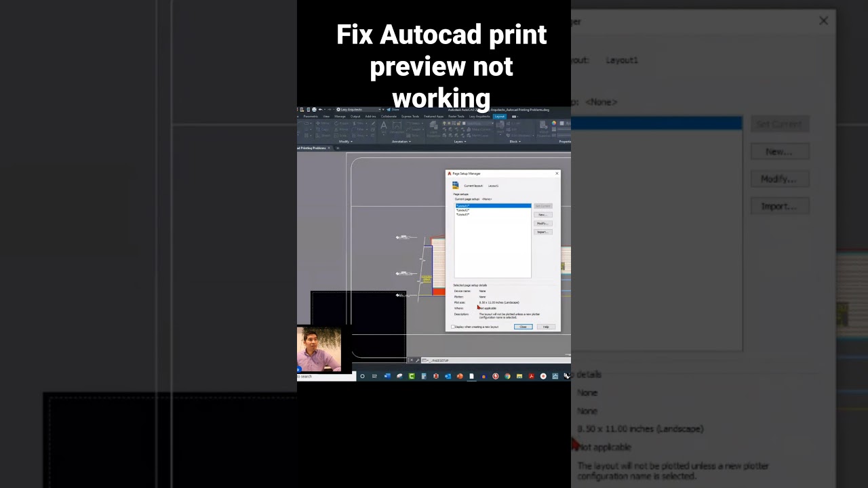
Task: Enable Display when creating a new layout
Action: (x=453, y=327)
